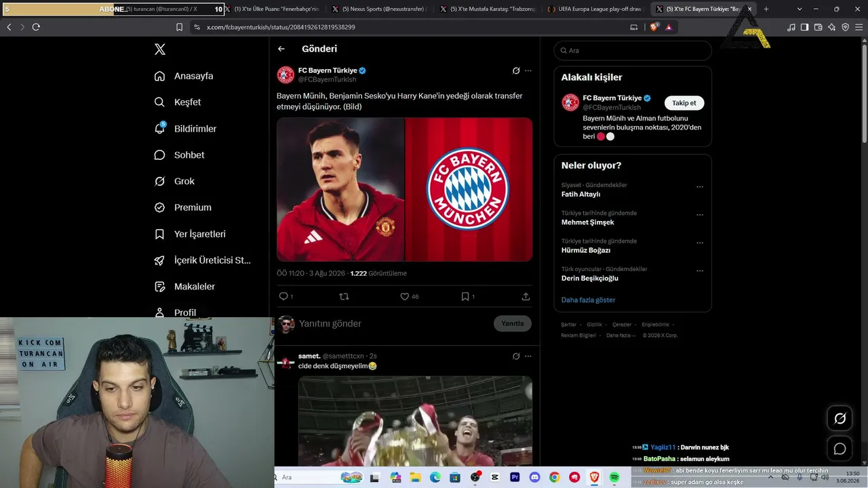Image resolution: width=868 pixels, height=488 pixels.
Task: Open Bildirimler notifications in the sidebar
Action: (185, 129)
